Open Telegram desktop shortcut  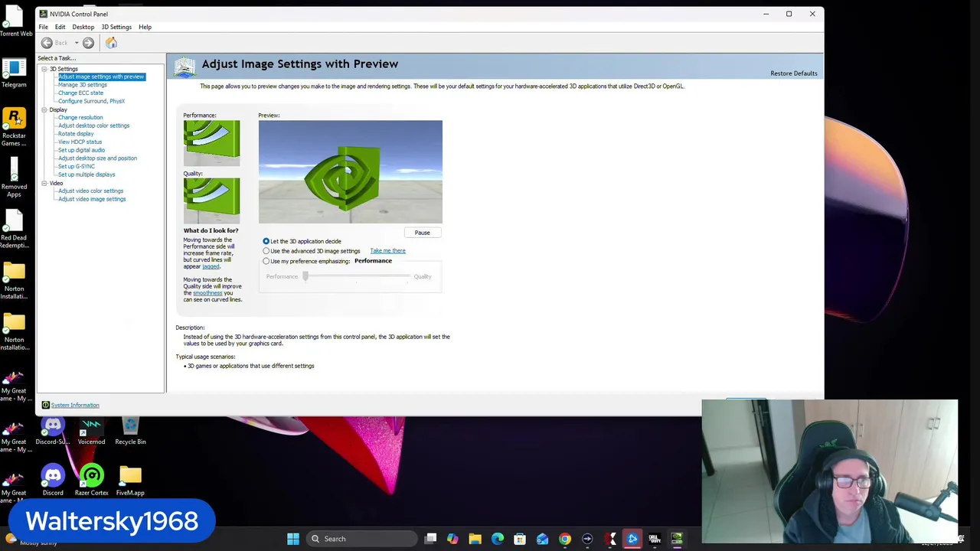[14, 73]
